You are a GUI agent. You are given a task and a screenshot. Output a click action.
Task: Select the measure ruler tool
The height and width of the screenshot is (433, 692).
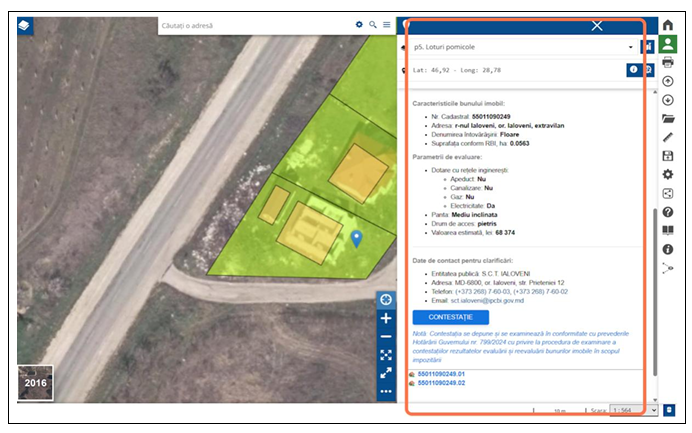tap(668, 137)
